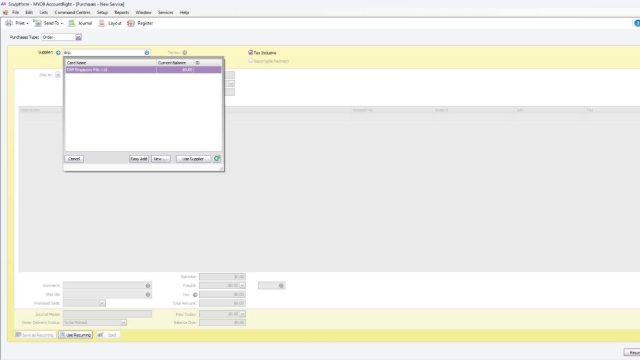
Task: Open the Order Delivery Status dropdown
Action: point(123,322)
